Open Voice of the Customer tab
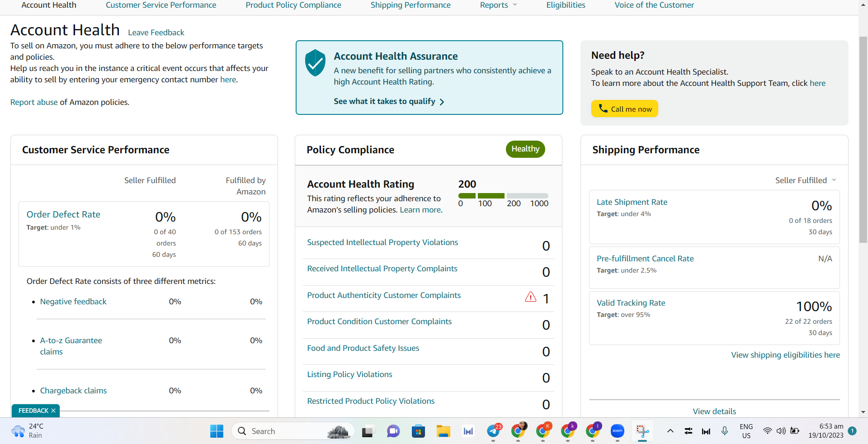The height and width of the screenshot is (444, 868). click(654, 5)
